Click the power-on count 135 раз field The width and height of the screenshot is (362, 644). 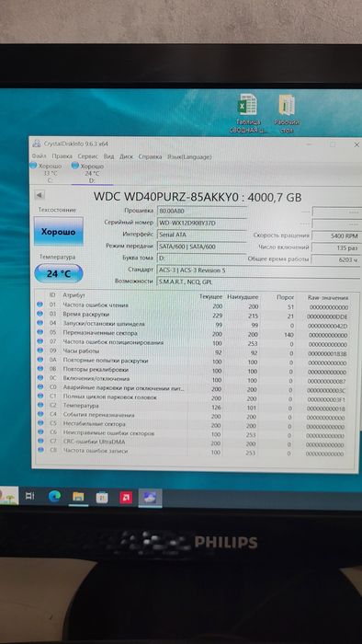tap(336, 247)
